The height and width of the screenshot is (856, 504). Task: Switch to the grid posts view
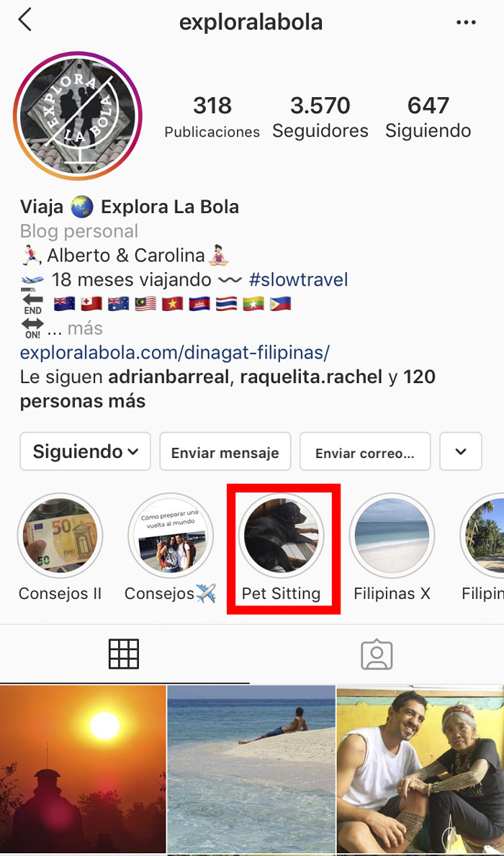(x=124, y=654)
